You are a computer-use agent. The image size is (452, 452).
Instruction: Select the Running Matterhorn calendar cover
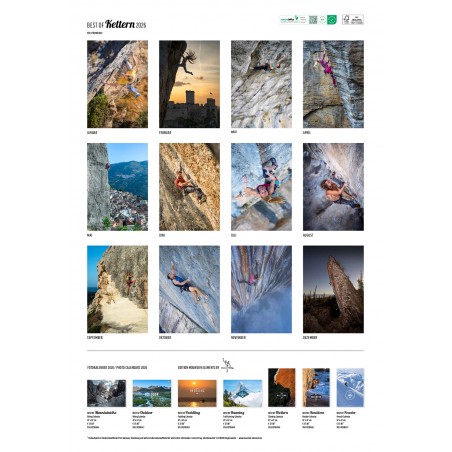tap(243, 393)
